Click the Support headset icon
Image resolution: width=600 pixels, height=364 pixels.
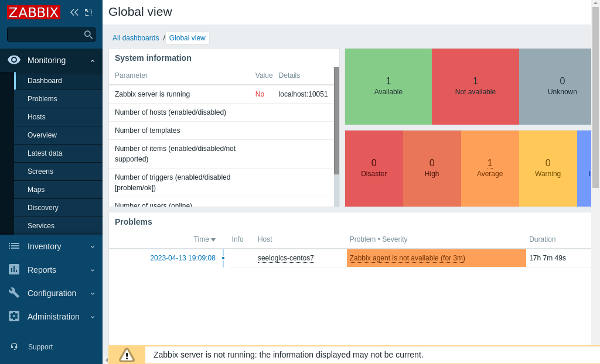14,346
